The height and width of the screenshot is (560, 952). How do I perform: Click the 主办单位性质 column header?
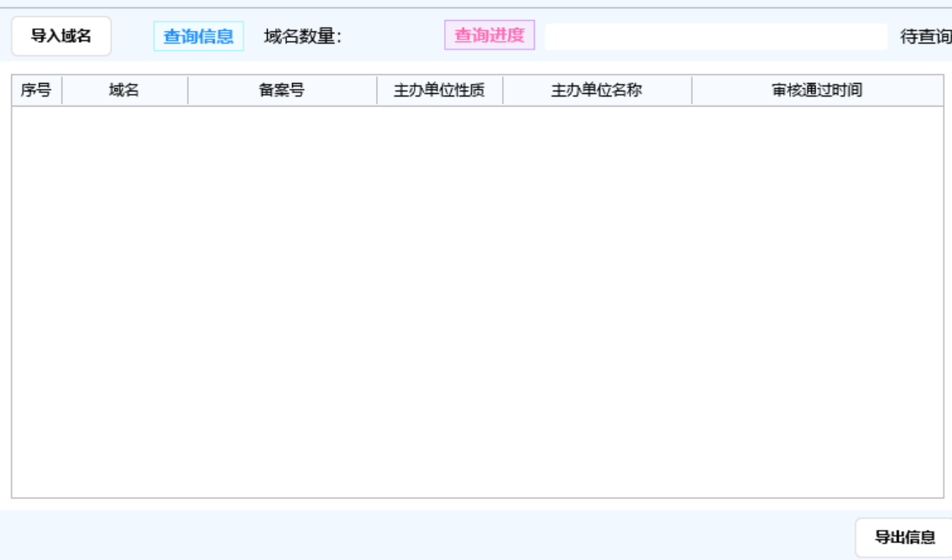(439, 91)
